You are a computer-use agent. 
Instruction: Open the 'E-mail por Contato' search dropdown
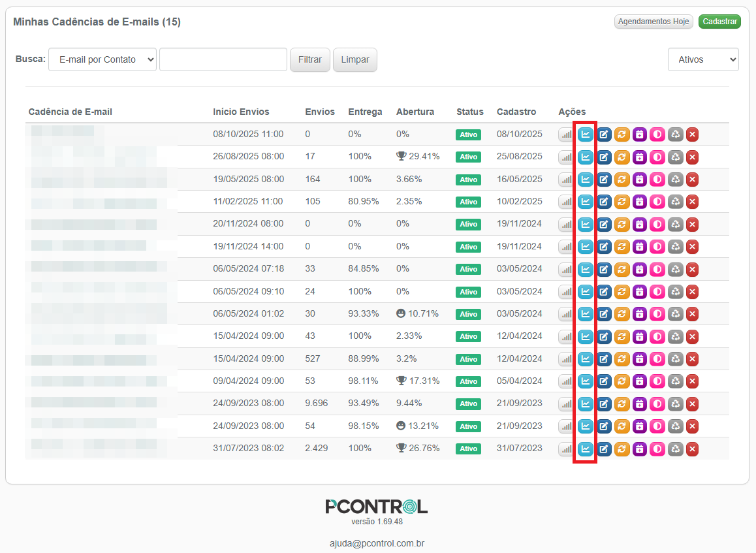102,59
